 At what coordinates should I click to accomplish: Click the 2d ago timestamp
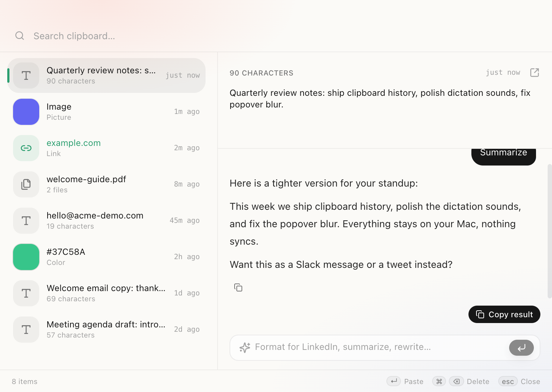(x=187, y=329)
